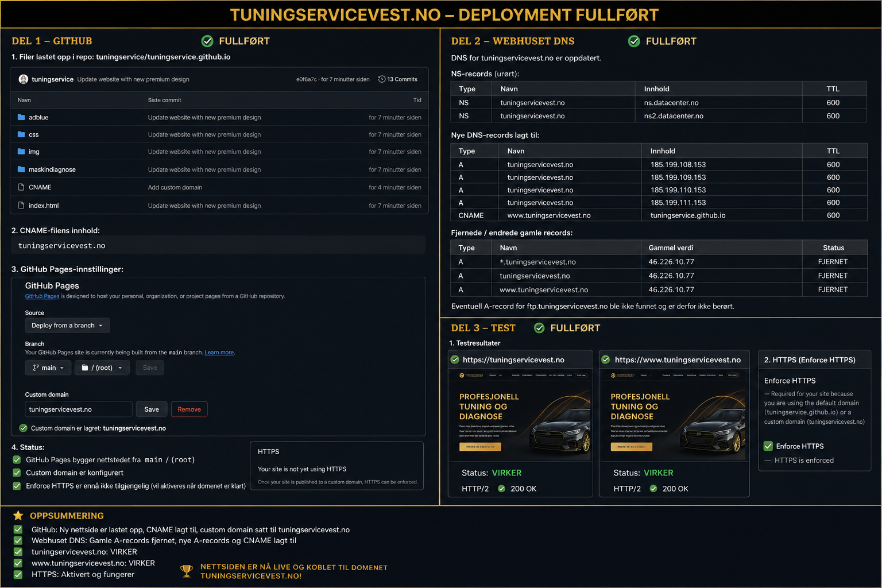
Task: Open the 'Deploy from a branch' source dropdown
Action: click(67, 326)
